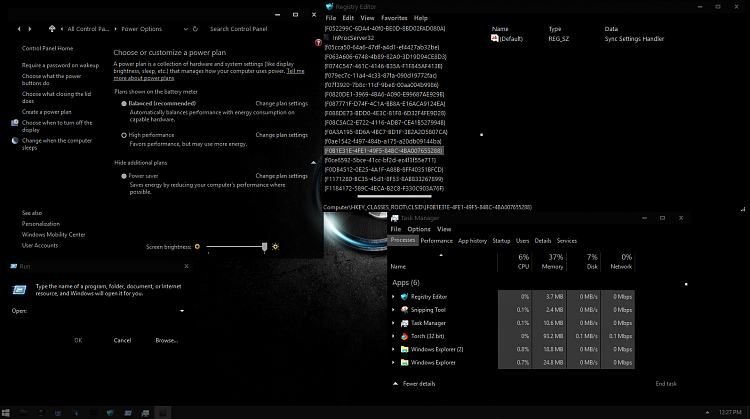Click the shield icon beside display turn-off link

(x=15, y=123)
